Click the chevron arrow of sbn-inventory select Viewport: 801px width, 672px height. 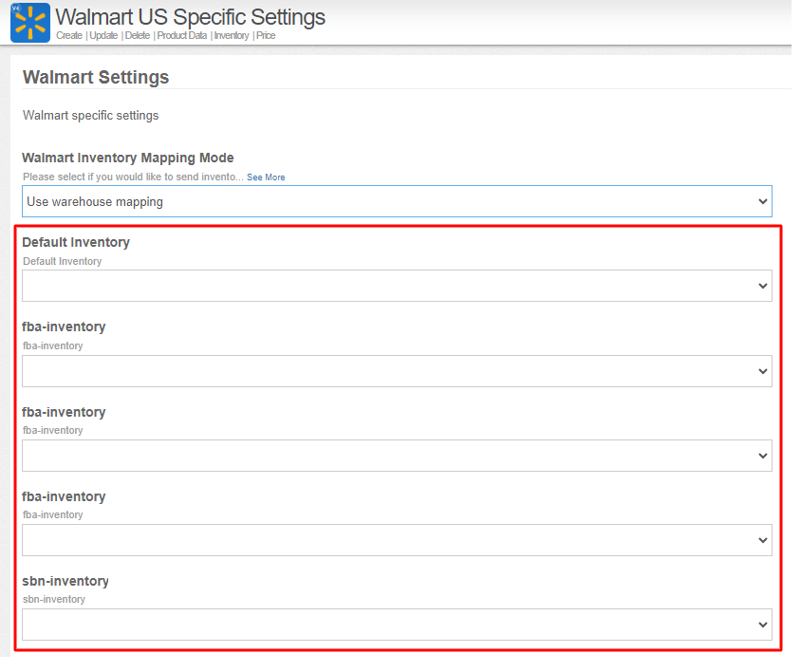[x=763, y=625]
